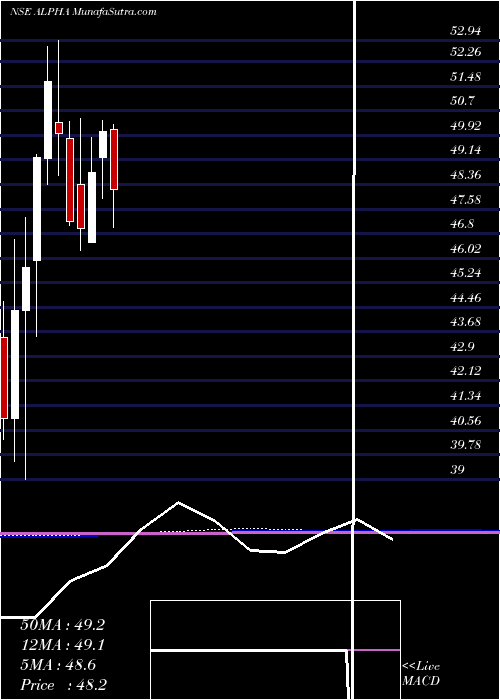
Task: Click the 46.8 price axis label
Action: [462, 224]
